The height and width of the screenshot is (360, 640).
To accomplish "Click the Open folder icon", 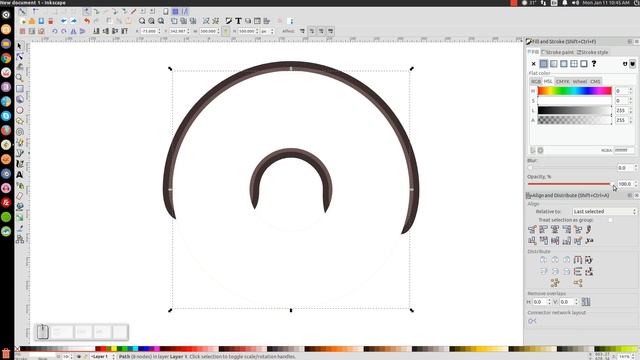I will point(32,21).
